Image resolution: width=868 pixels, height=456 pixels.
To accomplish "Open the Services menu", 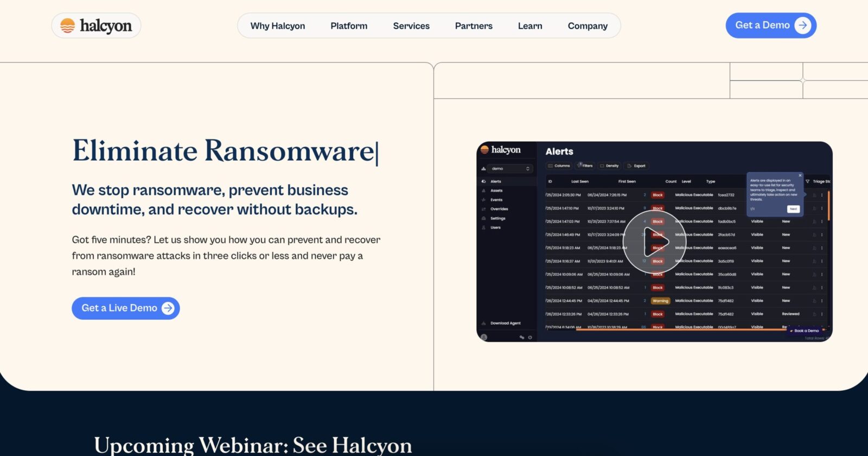I will (x=411, y=26).
